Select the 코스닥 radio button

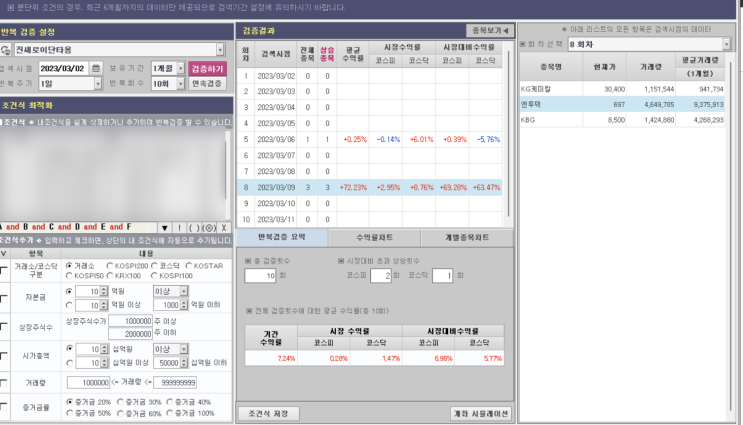point(154,266)
